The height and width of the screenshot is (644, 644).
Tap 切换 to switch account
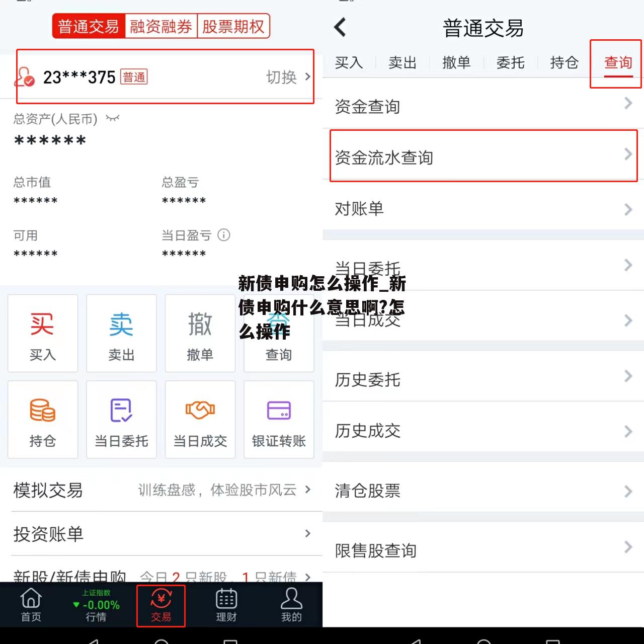click(288, 77)
